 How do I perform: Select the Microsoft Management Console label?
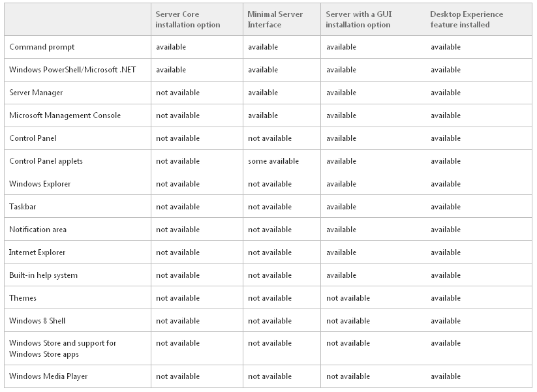[x=65, y=115]
